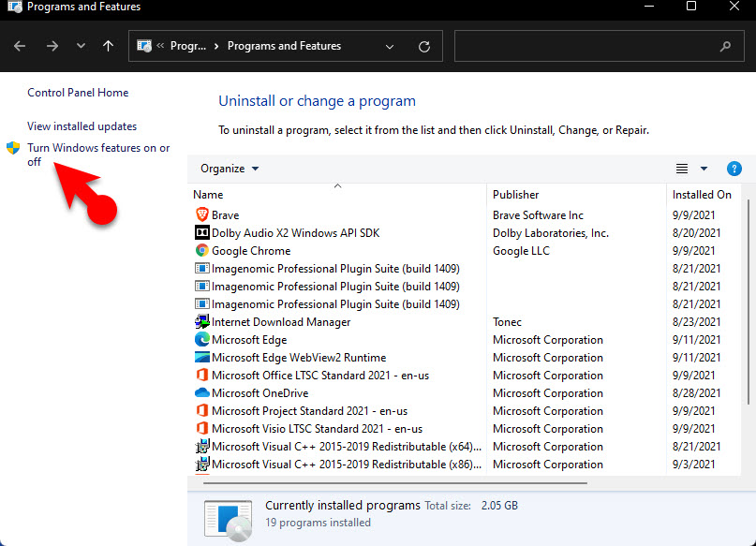This screenshot has width=756, height=546.
Task: Open help with the question mark icon
Action: 734,169
